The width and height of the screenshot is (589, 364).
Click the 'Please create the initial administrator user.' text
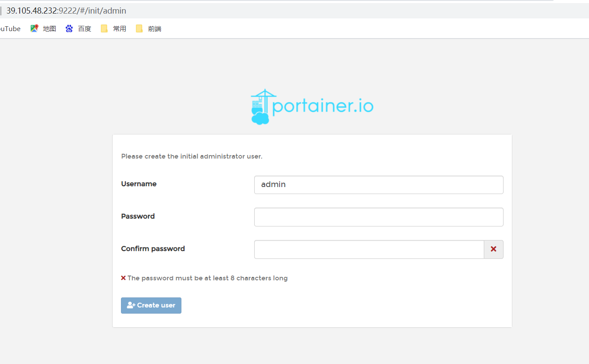click(x=192, y=156)
